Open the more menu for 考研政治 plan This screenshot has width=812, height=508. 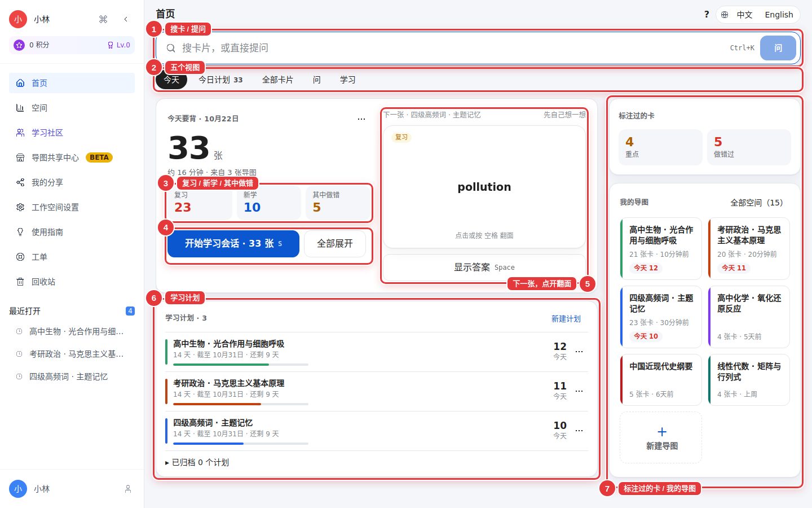(579, 391)
